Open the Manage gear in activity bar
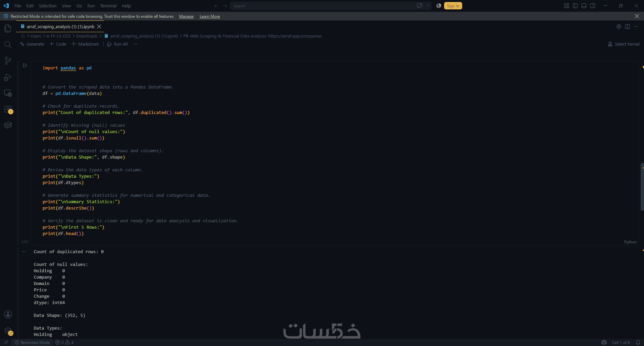 click(x=8, y=331)
